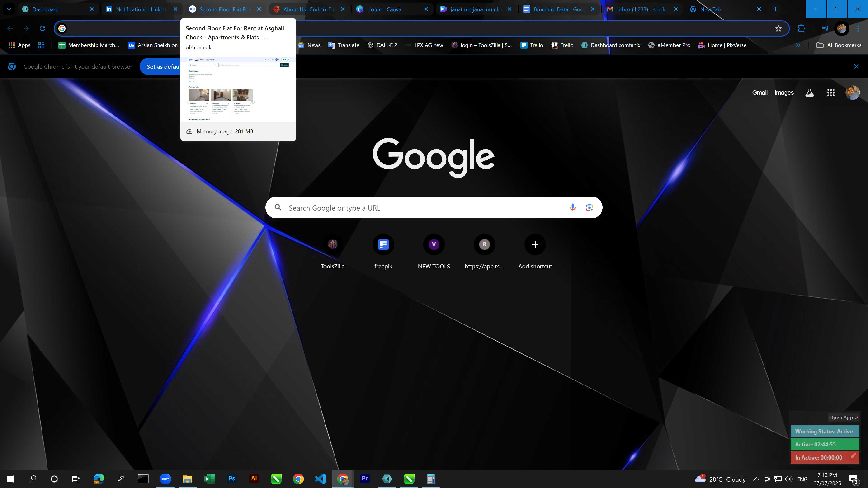This screenshot has height=488, width=868.
Task: Search by voice using the microphone icon
Action: (x=573, y=207)
